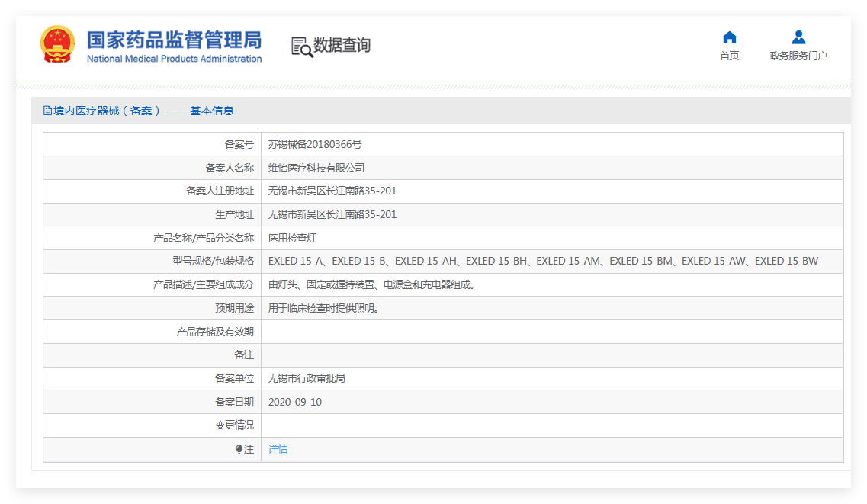Open the 详情 details link
Image resolution: width=867 pixels, height=504 pixels.
click(x=278, y=449)
